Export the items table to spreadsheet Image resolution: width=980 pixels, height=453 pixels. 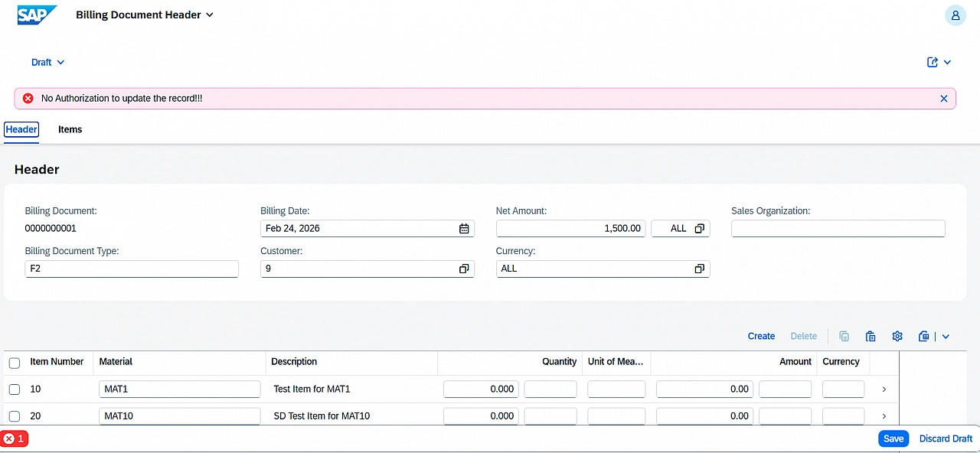pos(923,336)
